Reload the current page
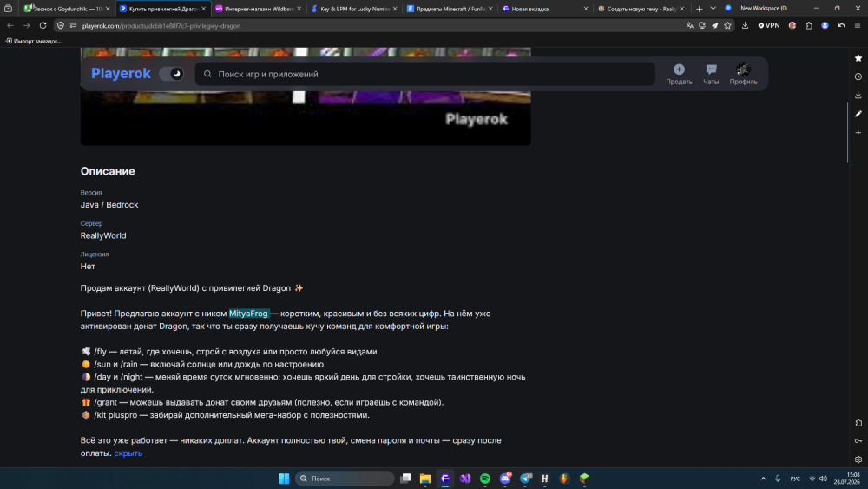 click(43, 25)
